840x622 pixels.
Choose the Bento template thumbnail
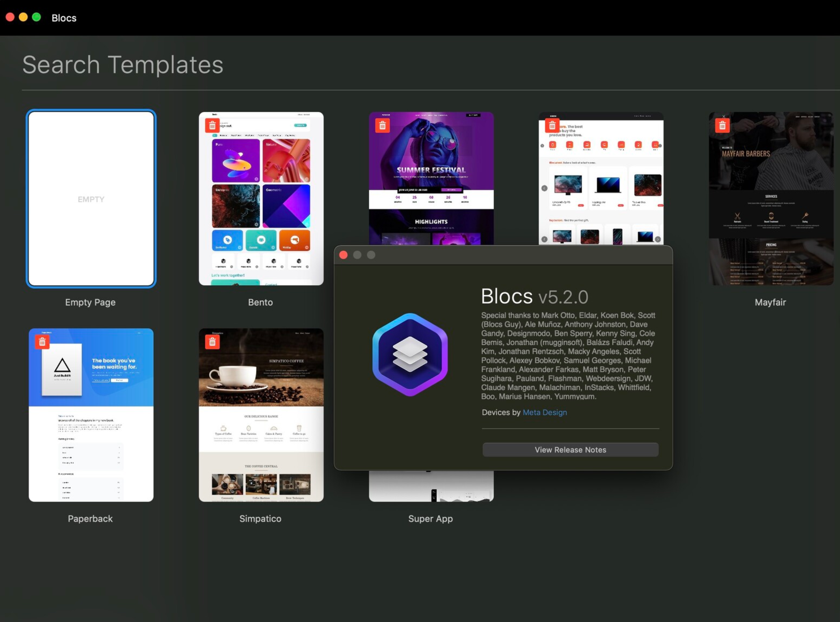click(261, 198)
